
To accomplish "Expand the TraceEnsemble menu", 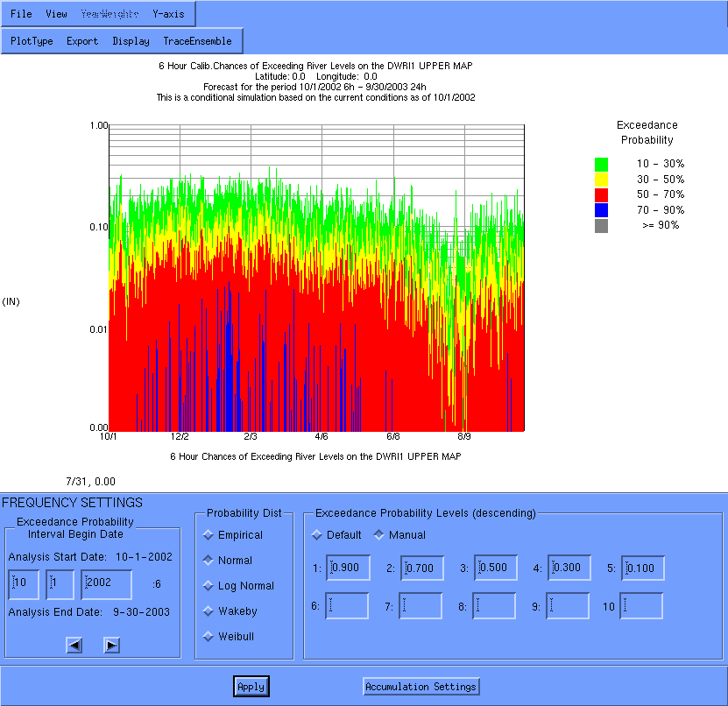I will pyautogui.click(x=197, y=41).
